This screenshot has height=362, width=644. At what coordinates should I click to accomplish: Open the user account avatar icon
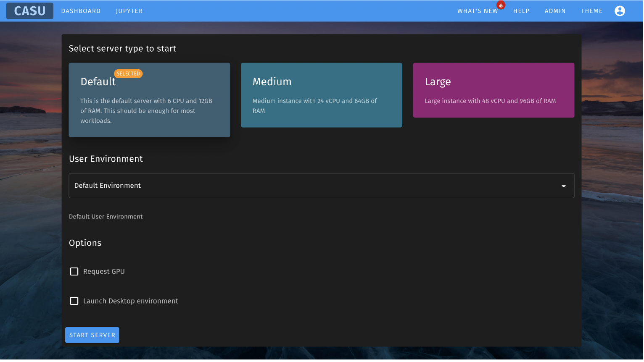[621, 11]
